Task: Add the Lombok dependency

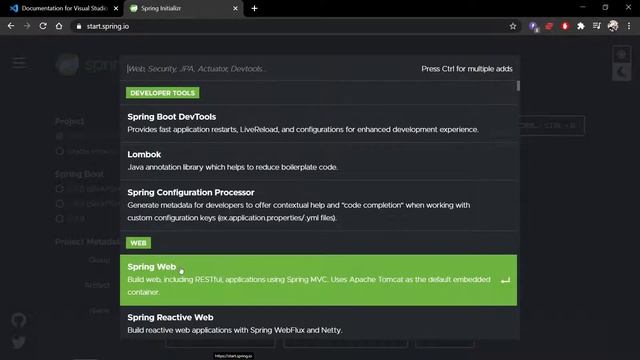Action: point(319,161)
